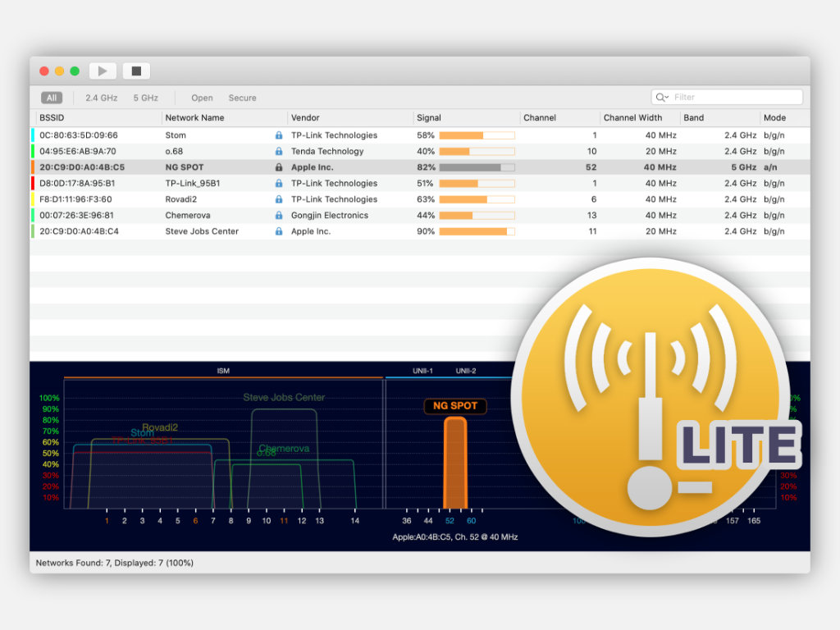Click the lock icon for NG SPOT
Viewport: 840px width, 630px height.
pos(279,167)
